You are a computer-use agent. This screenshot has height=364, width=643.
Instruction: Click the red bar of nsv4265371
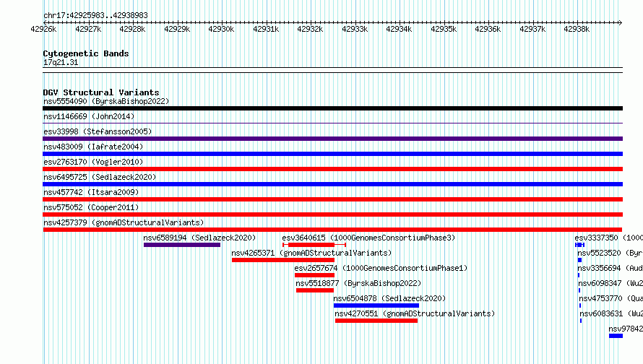(x=283, y=260)
